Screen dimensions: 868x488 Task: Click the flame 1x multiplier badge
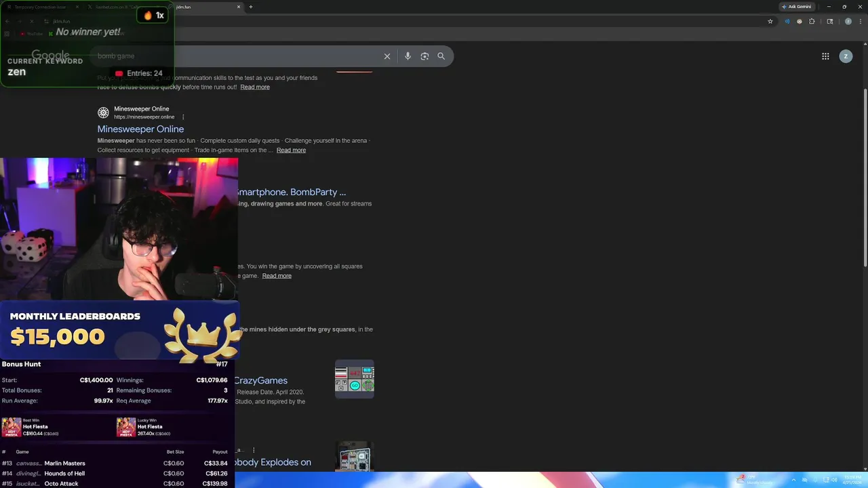[153, 15]
